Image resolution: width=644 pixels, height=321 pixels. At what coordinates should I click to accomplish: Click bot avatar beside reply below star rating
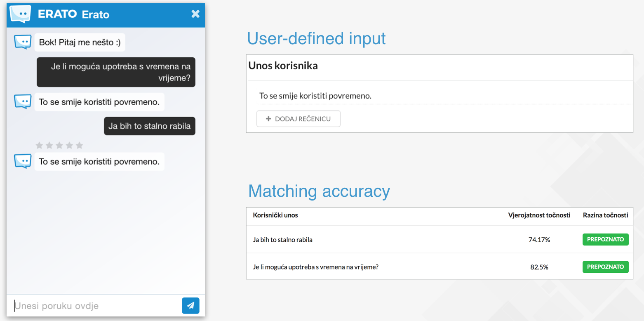click(23, 161)
